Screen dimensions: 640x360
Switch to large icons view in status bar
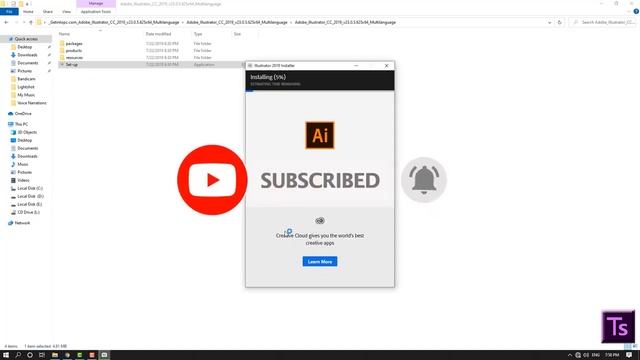click(635, 346)
